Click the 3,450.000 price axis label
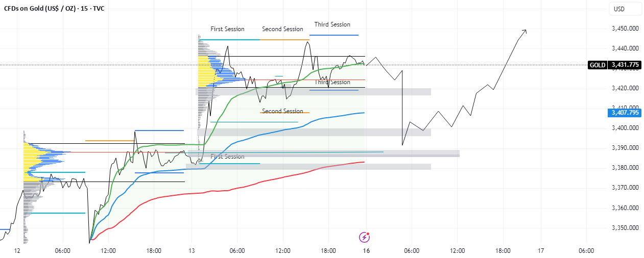 (625, 29)
